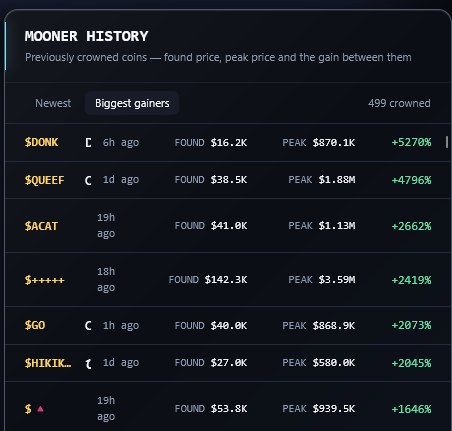452x431 pixels.
Task: Click the +1646% gain figure
Action: (411, 409)
